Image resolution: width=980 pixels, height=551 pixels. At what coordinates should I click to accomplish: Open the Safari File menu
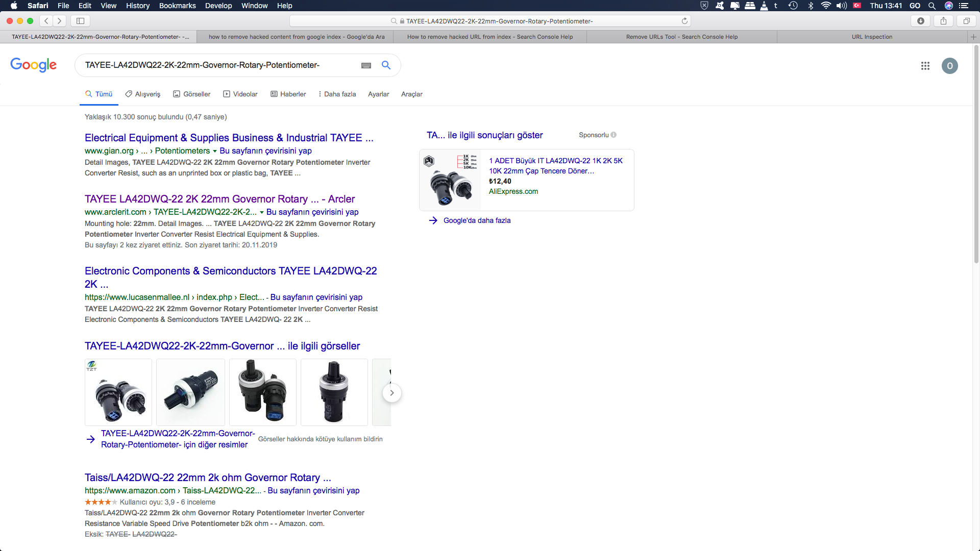pyautogui.click(x=63, y=6)
